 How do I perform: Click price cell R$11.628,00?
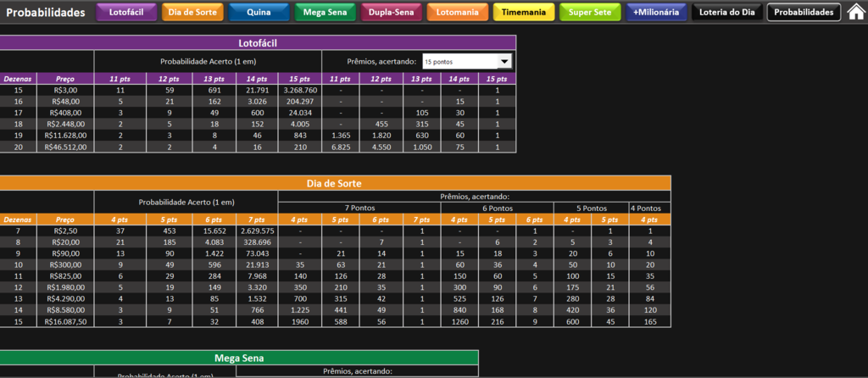(x=65, y=136)
